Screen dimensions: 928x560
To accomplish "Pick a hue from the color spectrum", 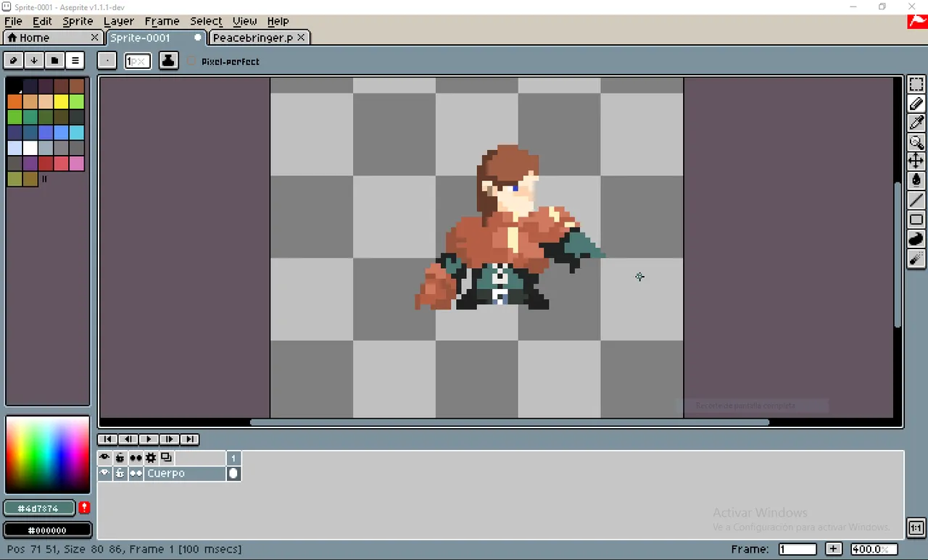I will 47,454.
